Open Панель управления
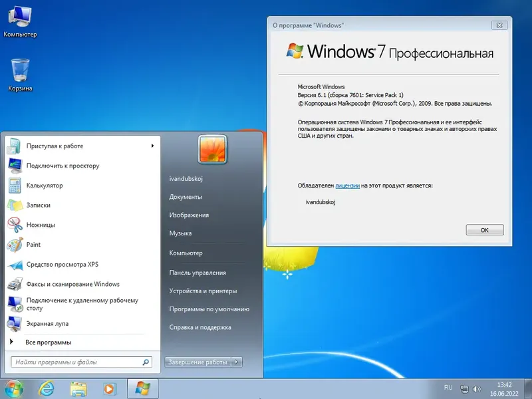The image size is (532, 399). tap(198, 273)
